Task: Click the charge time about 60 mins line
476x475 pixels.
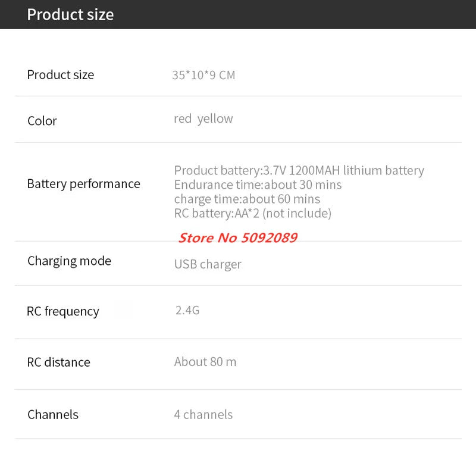Action: pos(247,199)
